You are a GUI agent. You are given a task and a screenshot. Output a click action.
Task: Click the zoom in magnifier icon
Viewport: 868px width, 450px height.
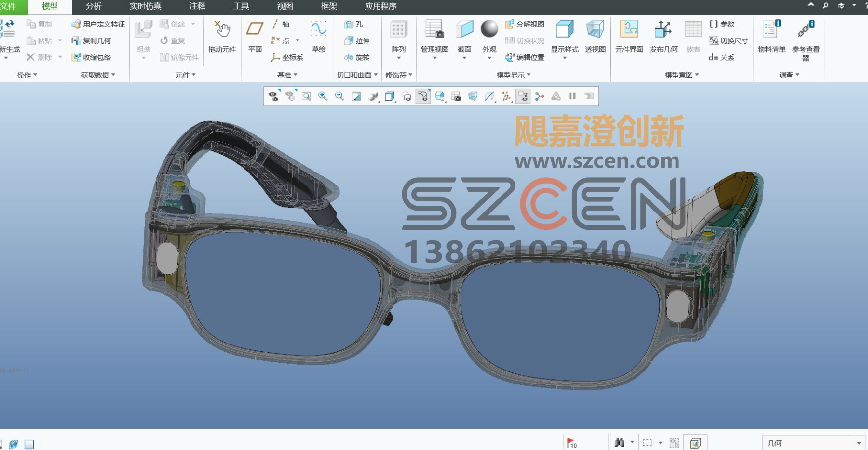[x=323, y=96]
